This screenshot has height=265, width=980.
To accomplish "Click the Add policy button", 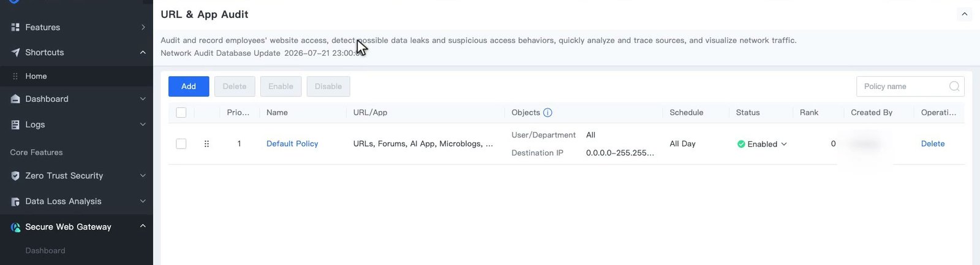I will 189,86.
